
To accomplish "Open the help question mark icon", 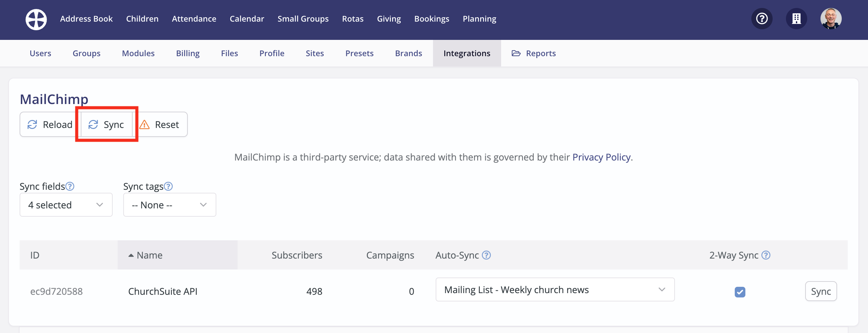I will 762,19.
